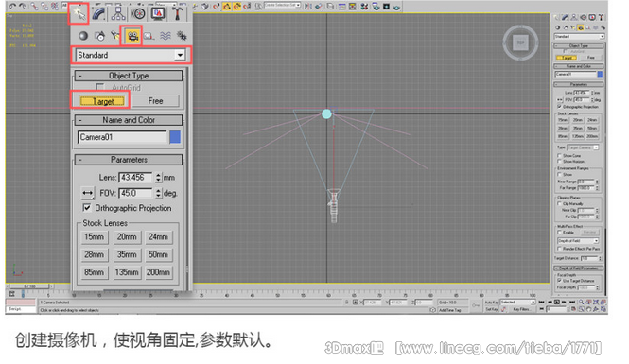Choose the large 15mm stock lens button
The width and height of the screenshot is (629, 364).
[x=94, y=237]
